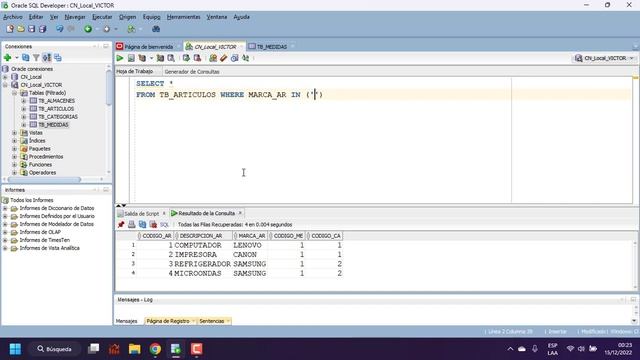Open the Archivo menu
Image resolution: width=640 pixels, height=360 pixels.
(x=13, y=17)
